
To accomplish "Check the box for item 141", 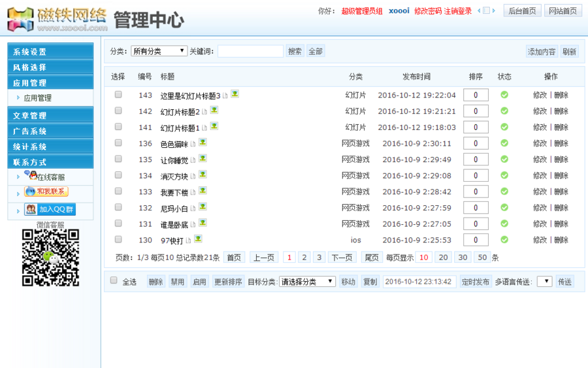I will pyautogui.click(x=118, y=126).
